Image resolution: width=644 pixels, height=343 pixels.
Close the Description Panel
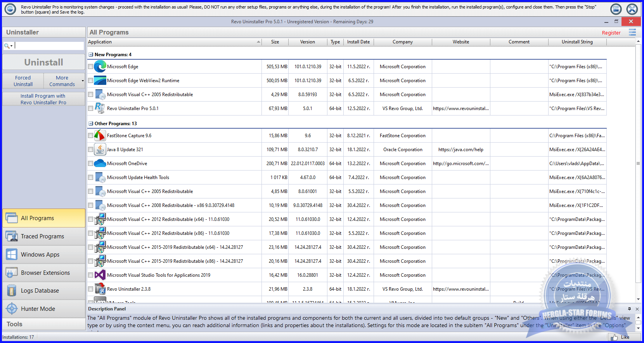[637, 309]
